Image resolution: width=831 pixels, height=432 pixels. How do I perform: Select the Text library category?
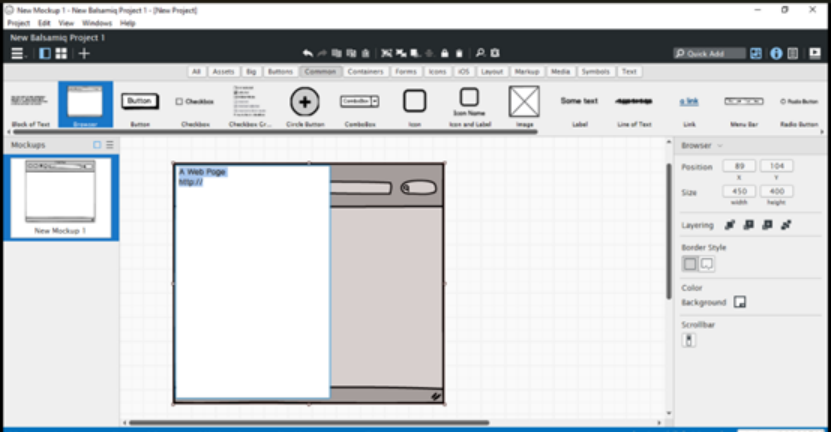629,72
